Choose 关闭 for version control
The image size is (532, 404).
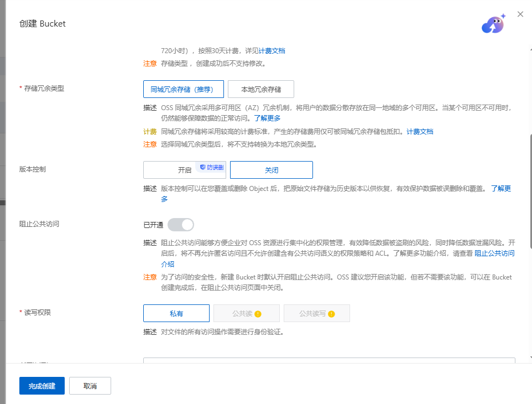272,170
